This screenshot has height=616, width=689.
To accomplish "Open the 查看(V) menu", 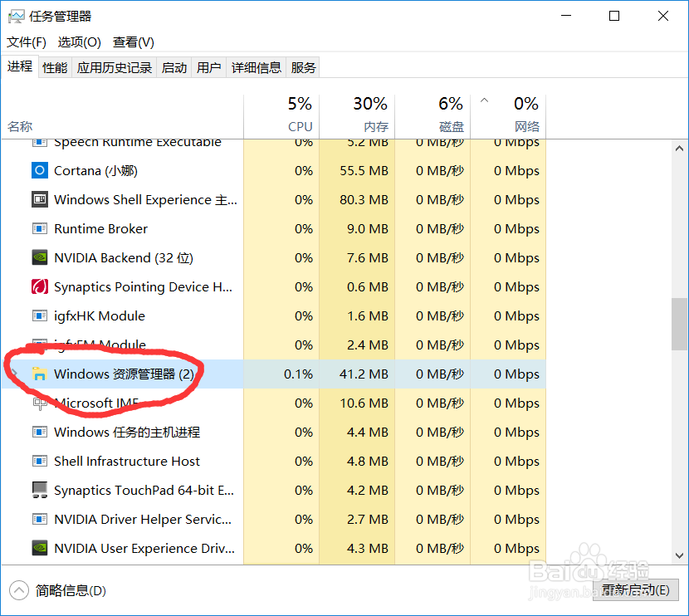I will (134, 42).
